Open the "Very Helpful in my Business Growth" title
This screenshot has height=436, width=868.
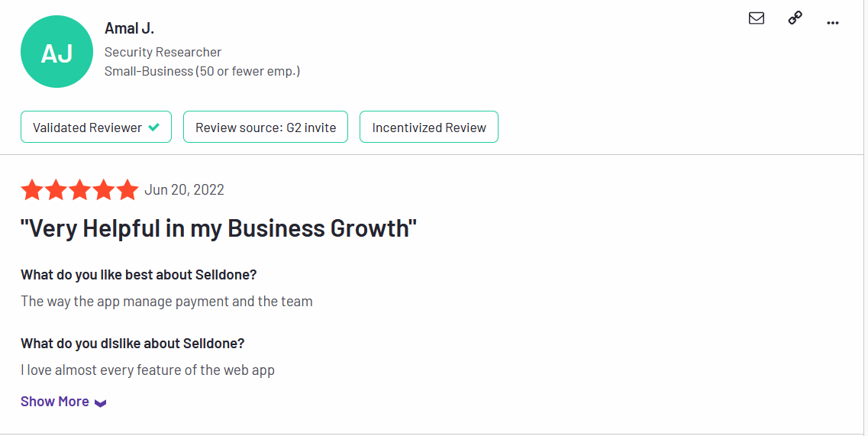[x=218, y=228]
